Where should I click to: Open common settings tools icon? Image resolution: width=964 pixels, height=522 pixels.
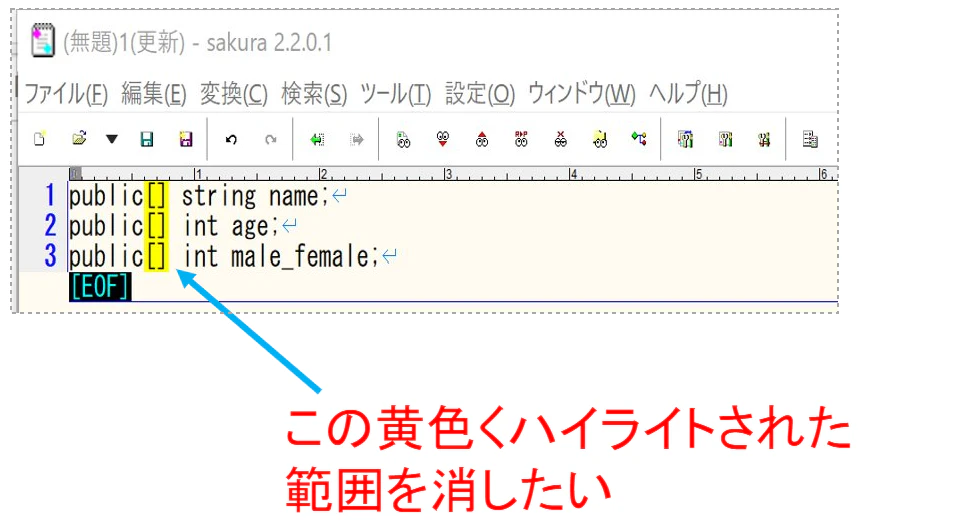coord(764,140)
